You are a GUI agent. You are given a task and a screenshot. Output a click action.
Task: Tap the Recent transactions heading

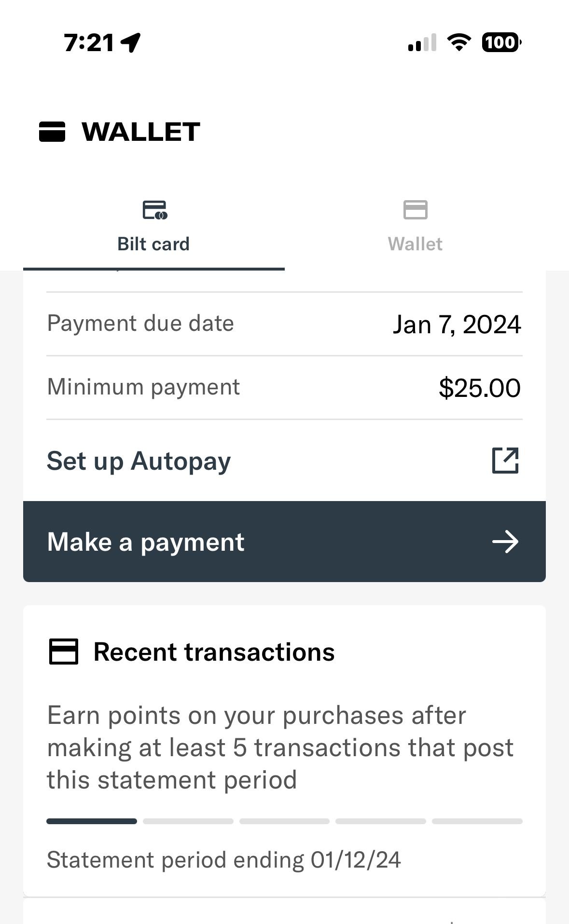214,652
